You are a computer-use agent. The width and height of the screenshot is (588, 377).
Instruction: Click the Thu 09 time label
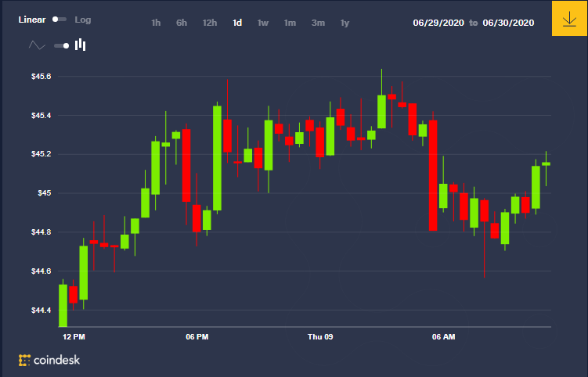[x=320, y=337]
